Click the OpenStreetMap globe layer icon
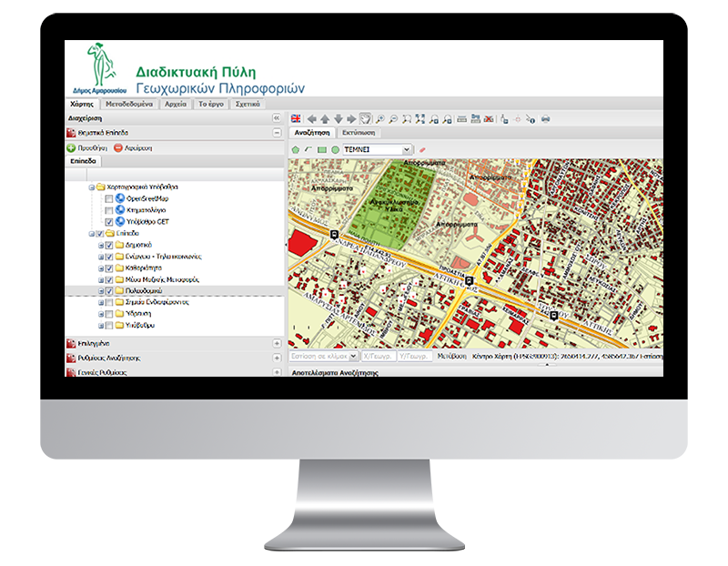The width and height of the screenshot is (728, 566). coord(120,198)
